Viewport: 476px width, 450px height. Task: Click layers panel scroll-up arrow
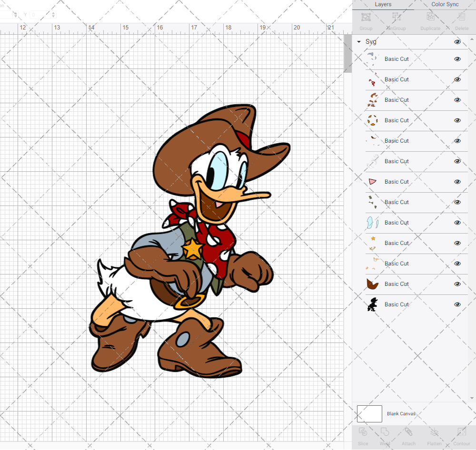tap(471, 39)
